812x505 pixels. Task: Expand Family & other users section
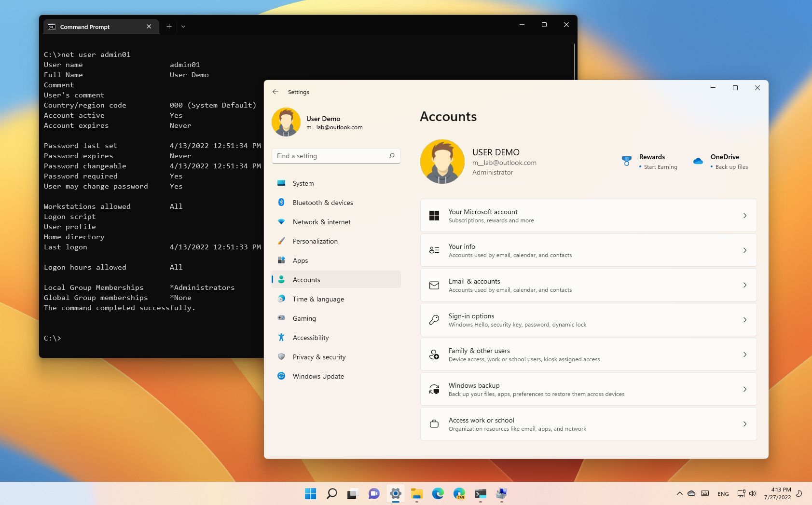588,354
